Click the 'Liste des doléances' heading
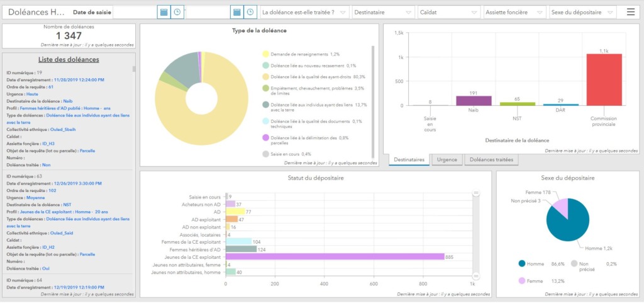The image size is (644, 303). [69, 59]
